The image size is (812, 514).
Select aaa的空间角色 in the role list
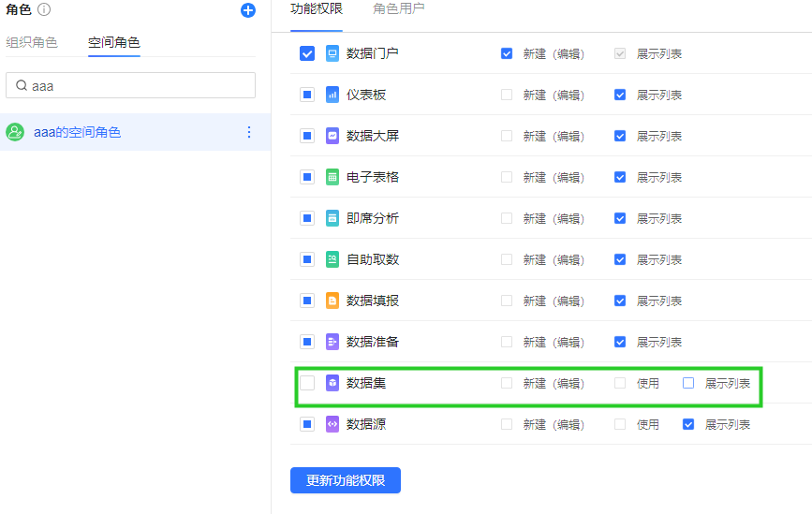[x=78, y=132]
